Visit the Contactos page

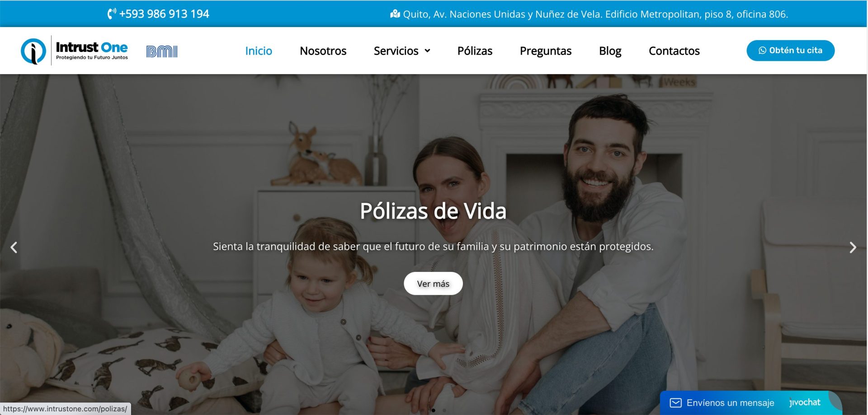(x=674, y=51)
